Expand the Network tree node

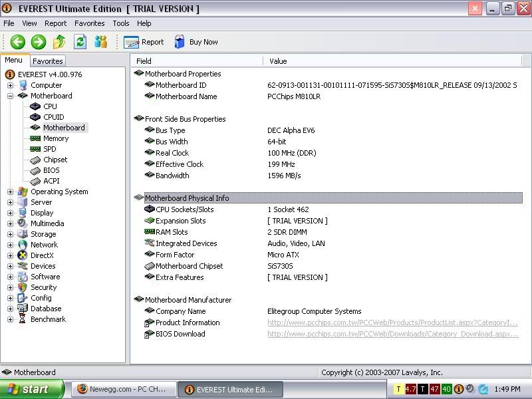coord(10,245)
